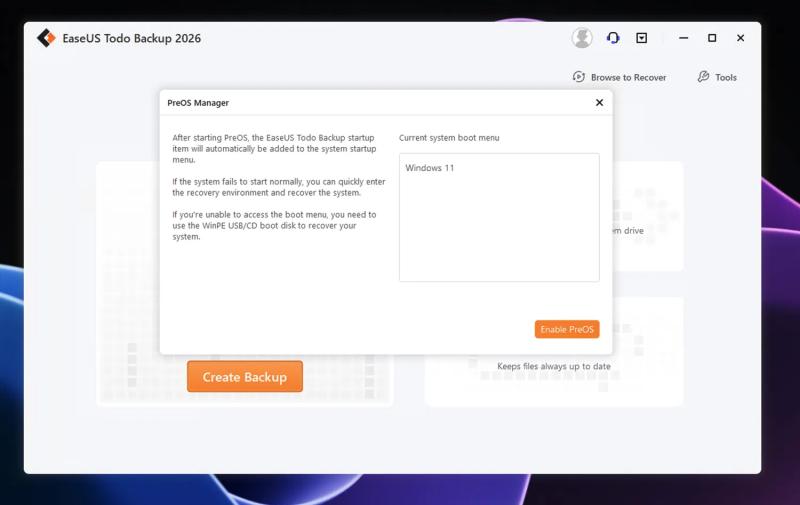Close the EaseUS Todo Backup window
The image size is (800, 505).
coord(740,38)
